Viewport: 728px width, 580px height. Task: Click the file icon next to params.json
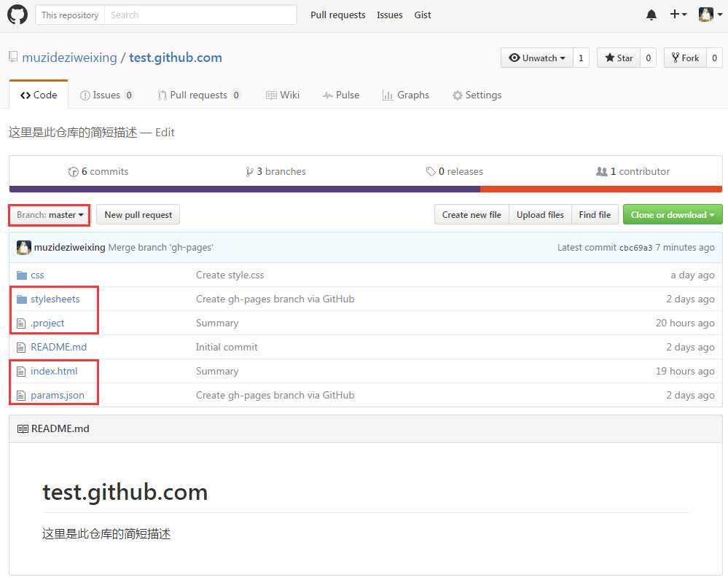pos(21,396)
